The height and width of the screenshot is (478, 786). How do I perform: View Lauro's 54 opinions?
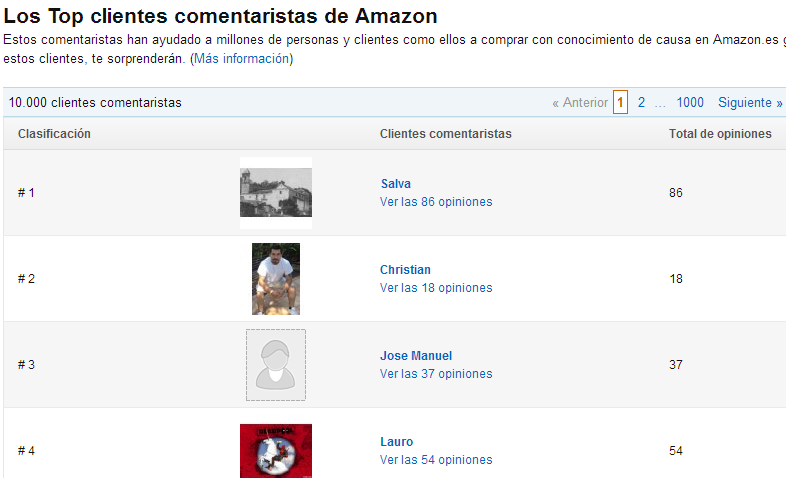[436, 460]
